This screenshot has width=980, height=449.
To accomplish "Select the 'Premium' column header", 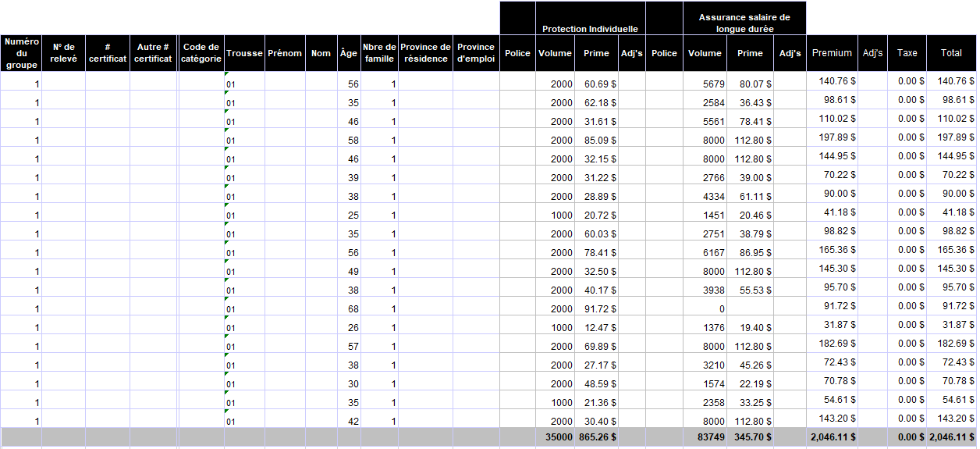I will (832, 53).
